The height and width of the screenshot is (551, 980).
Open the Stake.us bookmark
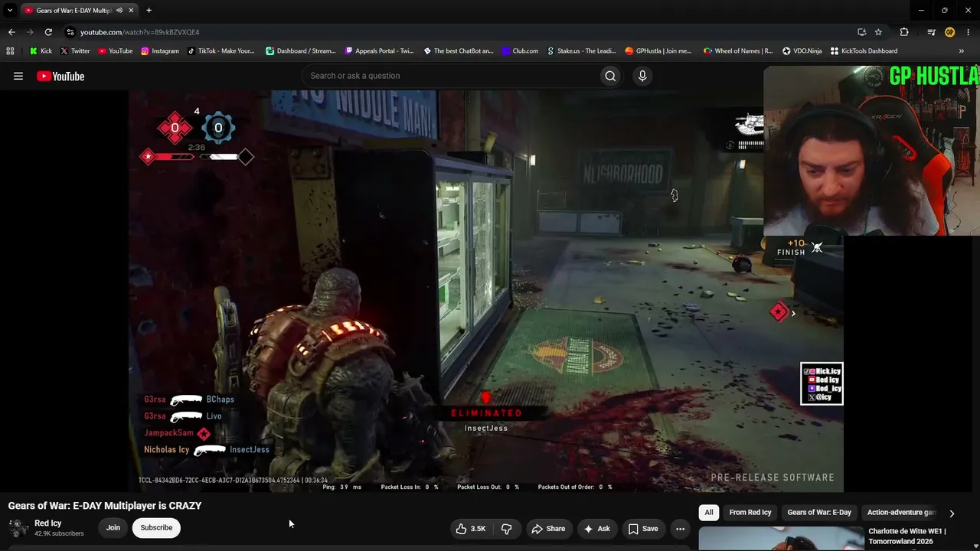(x=581, y=51)
